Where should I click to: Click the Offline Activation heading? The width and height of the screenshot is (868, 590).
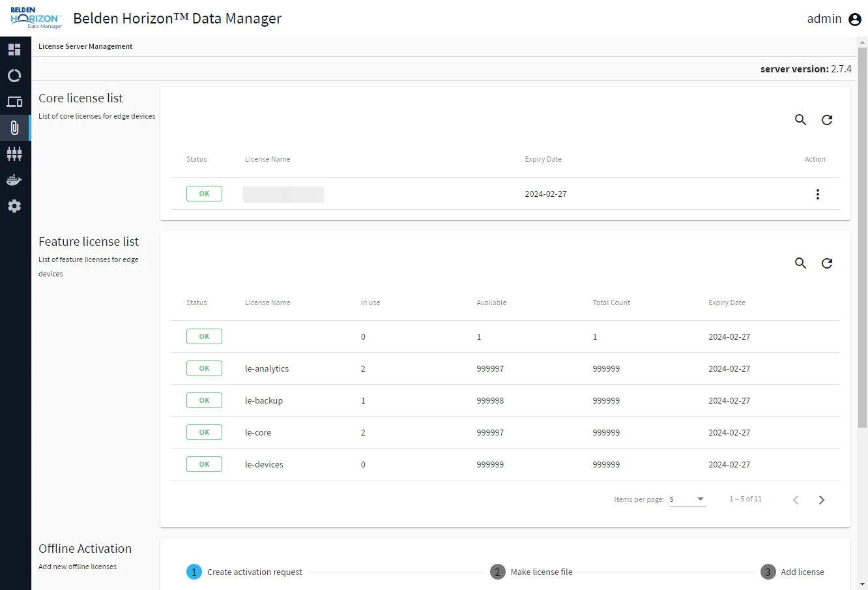tap(85, 548)
